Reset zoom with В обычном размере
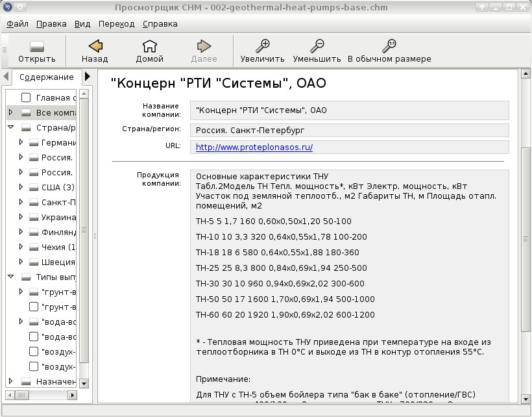 click(x=389, y=46)
